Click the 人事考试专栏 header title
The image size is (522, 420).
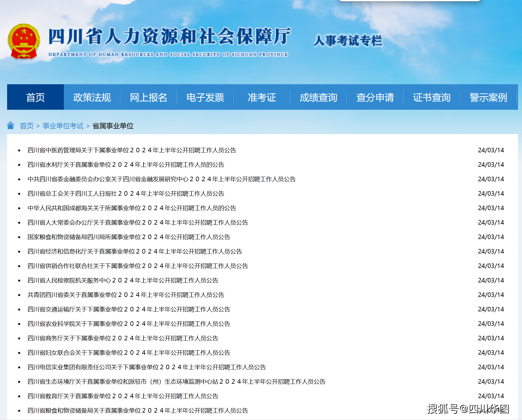[348, 40]
